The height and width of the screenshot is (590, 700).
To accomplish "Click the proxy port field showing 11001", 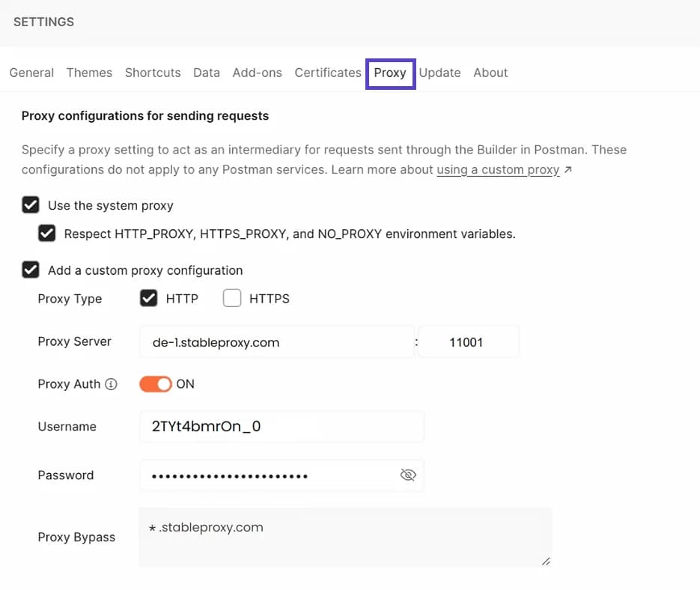I will coord(469,341).
